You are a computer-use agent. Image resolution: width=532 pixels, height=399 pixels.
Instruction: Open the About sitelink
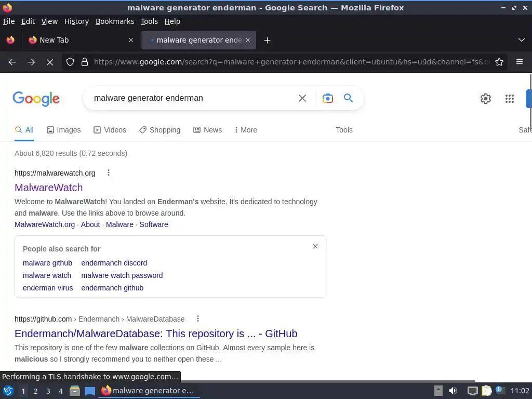click(x=90, y=224)
